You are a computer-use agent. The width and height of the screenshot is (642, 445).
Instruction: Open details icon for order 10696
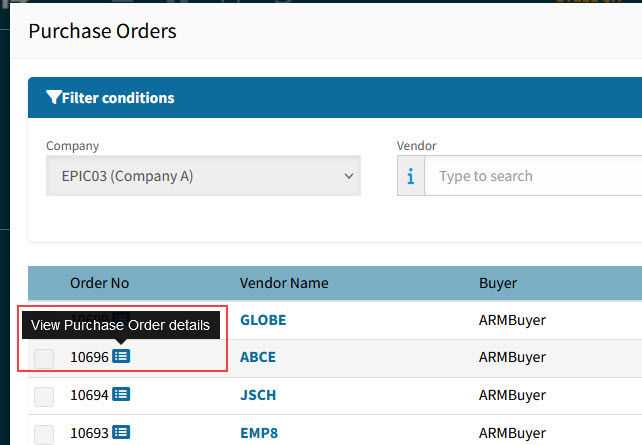[x=121, y=356]
